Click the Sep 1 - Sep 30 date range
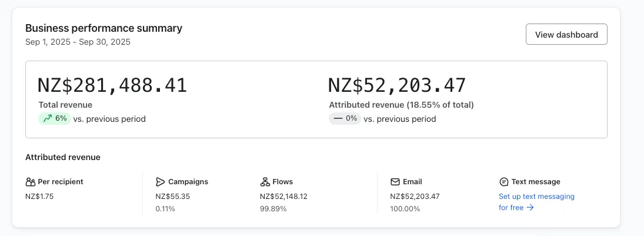 (78, 42)
